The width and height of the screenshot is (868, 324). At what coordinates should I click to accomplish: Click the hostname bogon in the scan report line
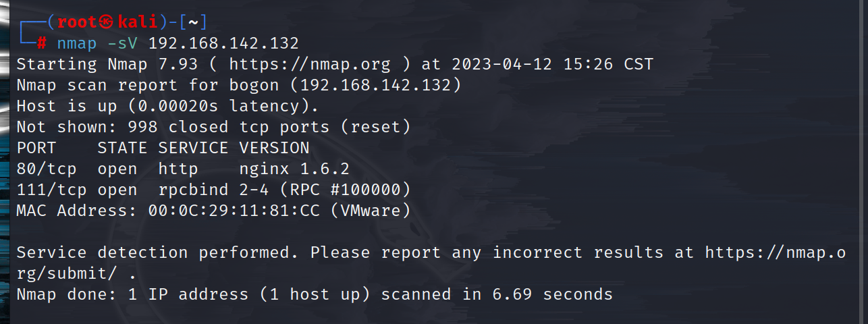point(254,85)
